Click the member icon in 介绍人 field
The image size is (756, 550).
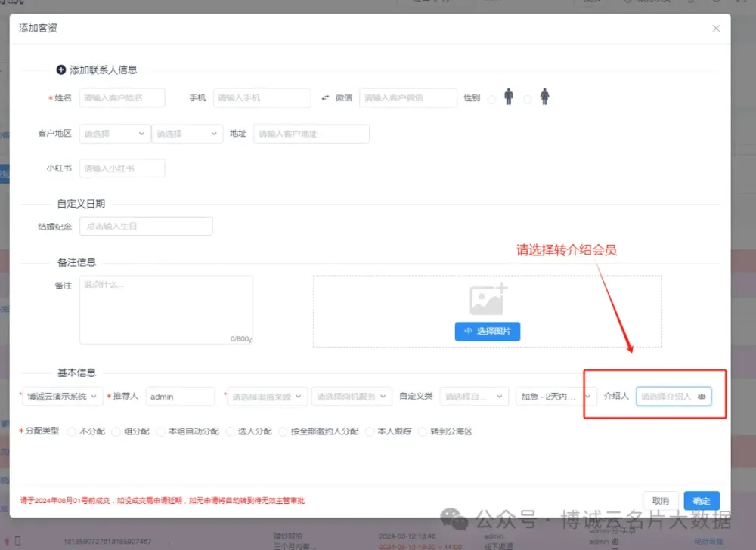click(x=702, y=396)
